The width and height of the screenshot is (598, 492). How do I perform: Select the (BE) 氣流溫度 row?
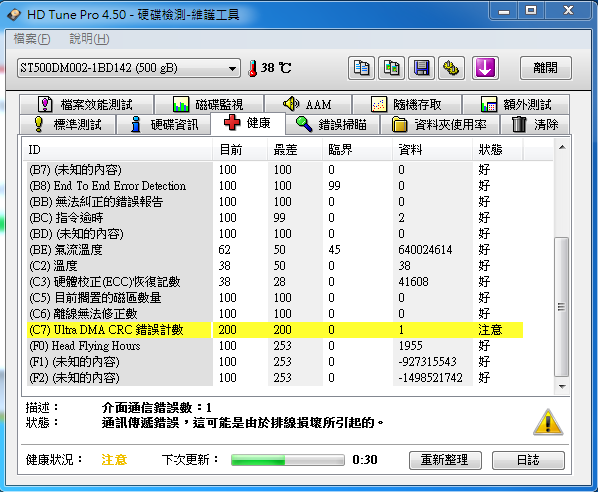275,250
